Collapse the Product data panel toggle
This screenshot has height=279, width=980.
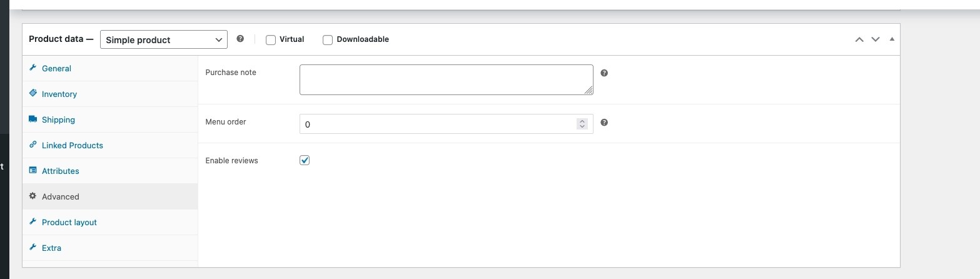892,39
